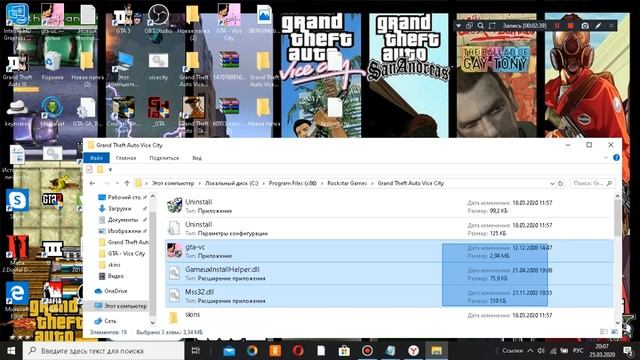
Task: Open the Файл tab in Explorer
Action: (96, 158)
